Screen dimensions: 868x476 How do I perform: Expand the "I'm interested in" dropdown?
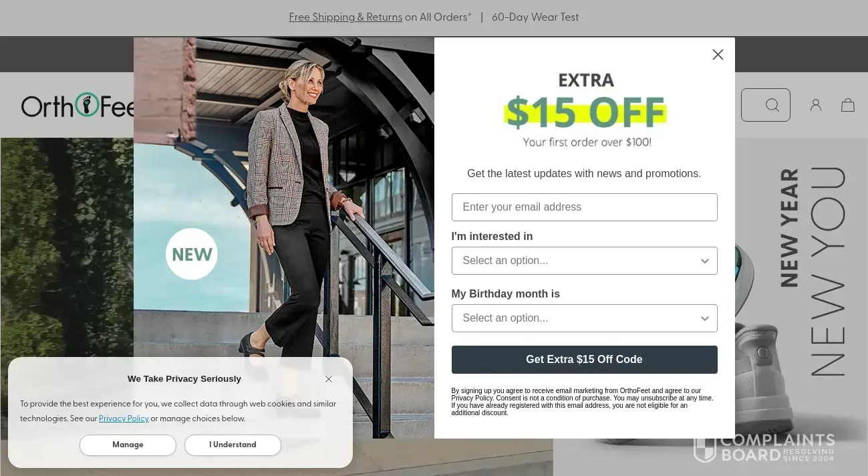click(584, 261)
